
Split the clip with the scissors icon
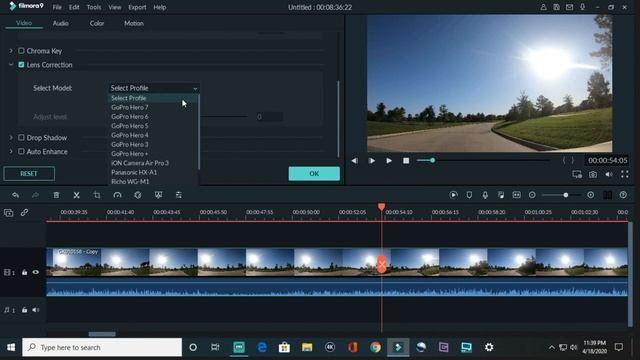coord(76,195)
